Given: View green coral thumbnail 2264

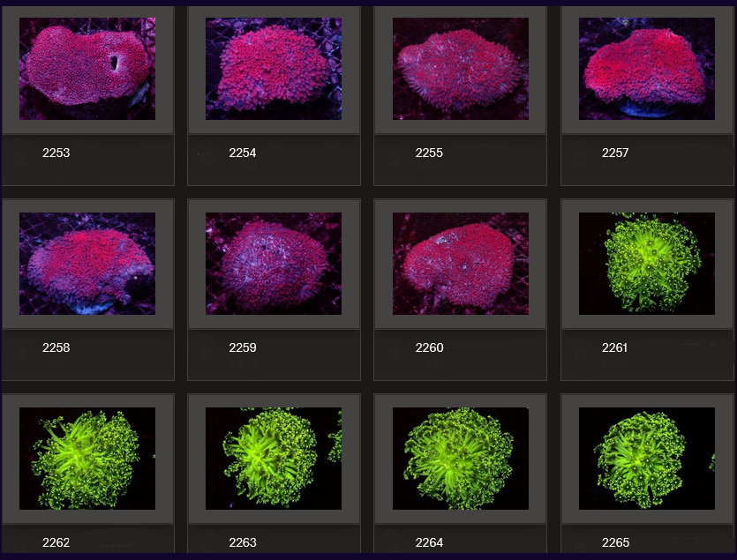Looking at the screenshot, I should [x=461, y=459].
